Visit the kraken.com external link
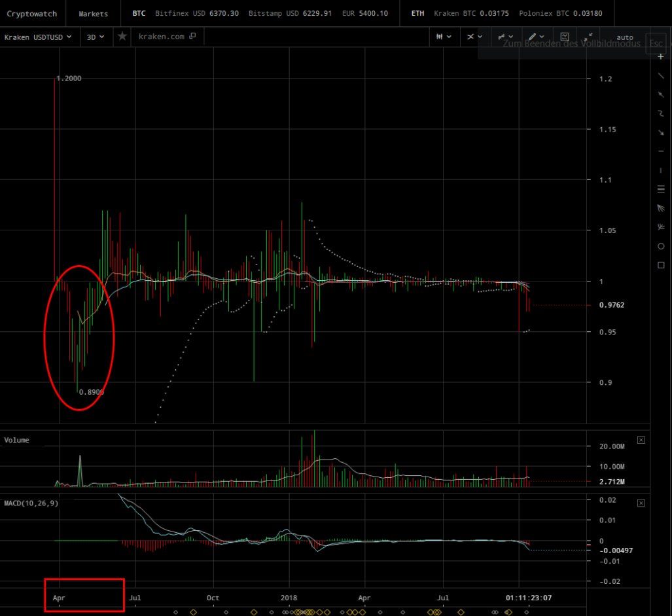 point(167,37)
